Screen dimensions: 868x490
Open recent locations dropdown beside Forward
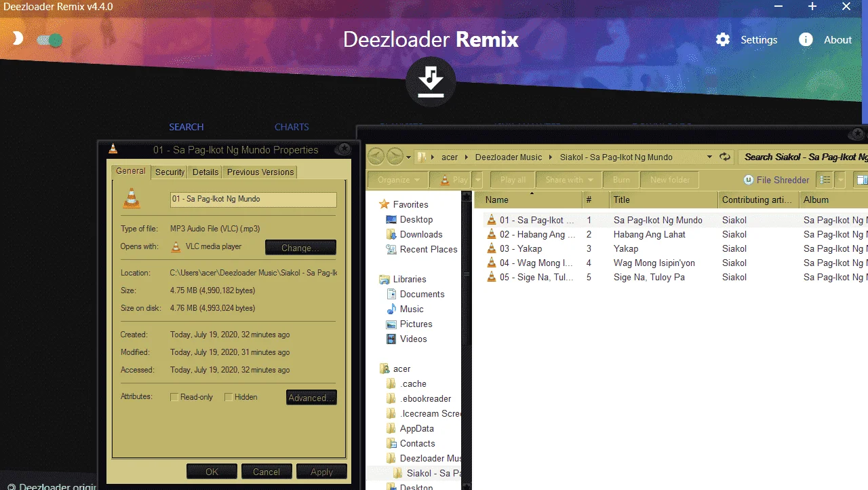click(x=408, y=157)
